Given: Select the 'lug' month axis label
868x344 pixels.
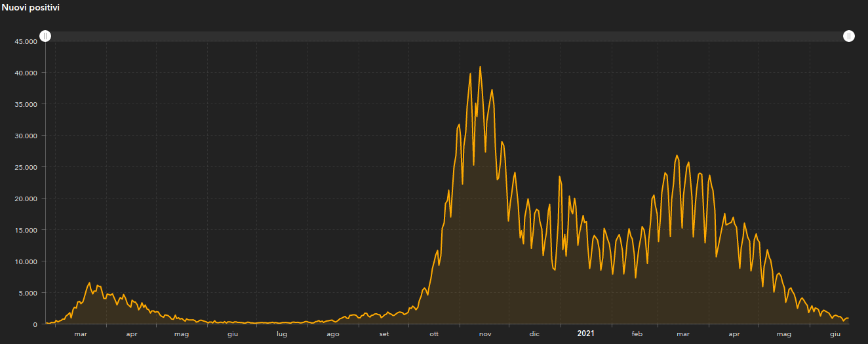Looking at the screenshot, I should (282, 334).
